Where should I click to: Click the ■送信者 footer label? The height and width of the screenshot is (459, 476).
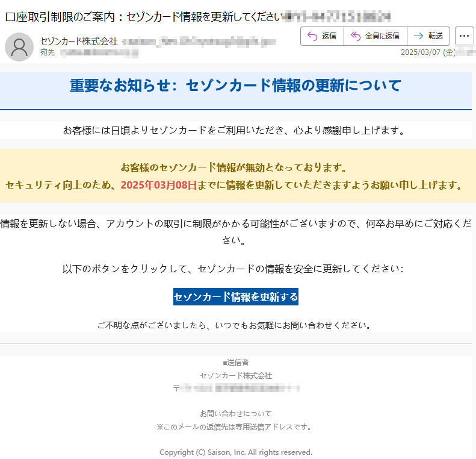tap(235, 363)
